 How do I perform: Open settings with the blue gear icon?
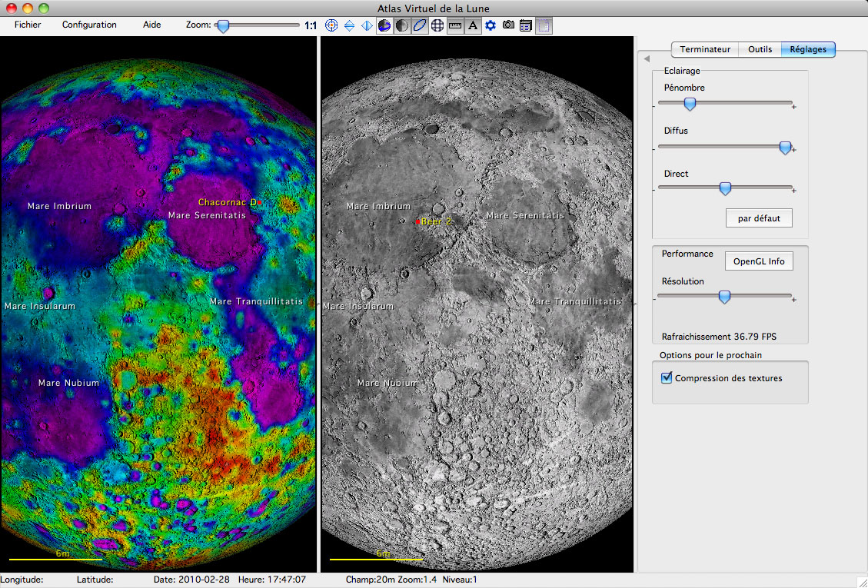coord(491,25)
